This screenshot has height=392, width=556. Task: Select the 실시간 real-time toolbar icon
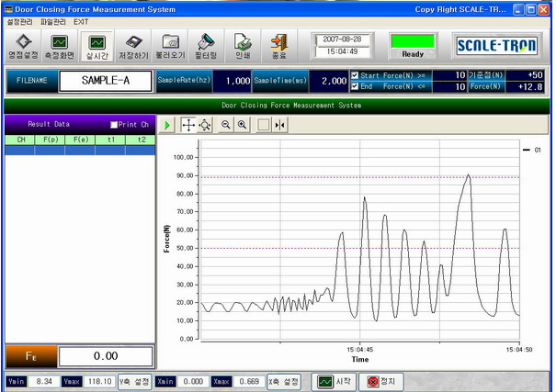click(96, 47)
